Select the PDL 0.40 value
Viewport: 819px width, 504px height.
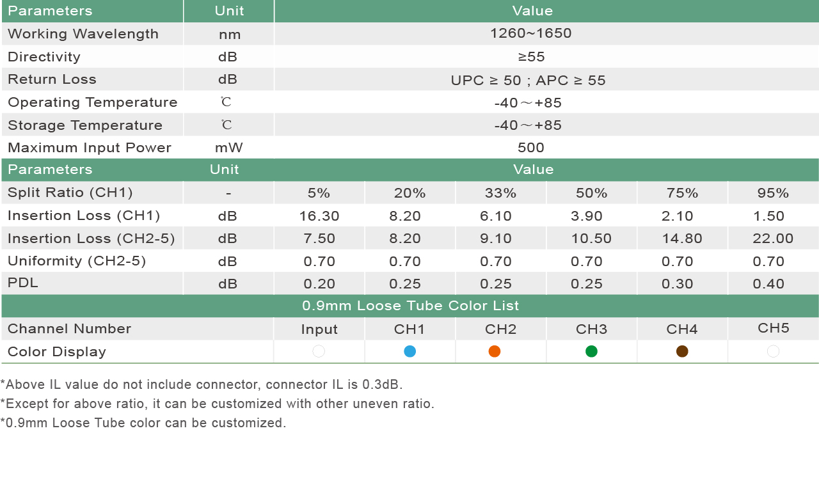[x=768, y=284]
